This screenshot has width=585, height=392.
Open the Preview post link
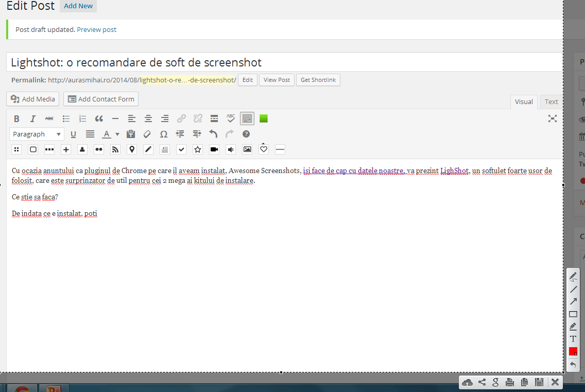tap(97, 29)
